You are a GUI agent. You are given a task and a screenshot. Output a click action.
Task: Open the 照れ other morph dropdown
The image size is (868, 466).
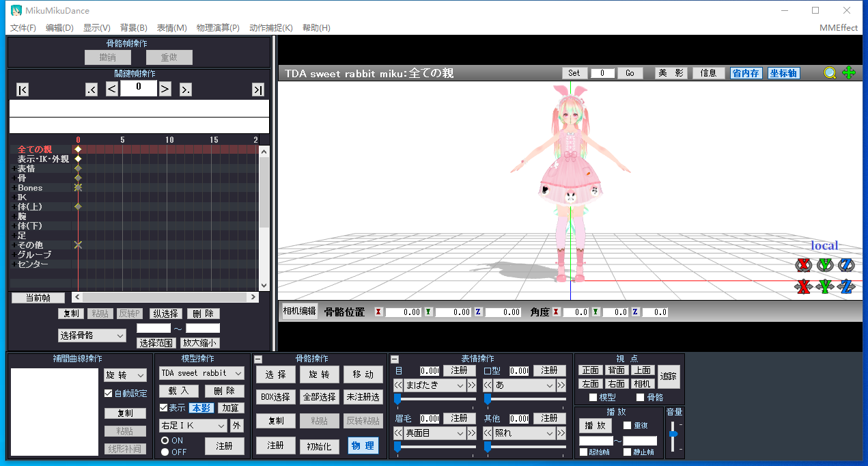coord(524,433)
